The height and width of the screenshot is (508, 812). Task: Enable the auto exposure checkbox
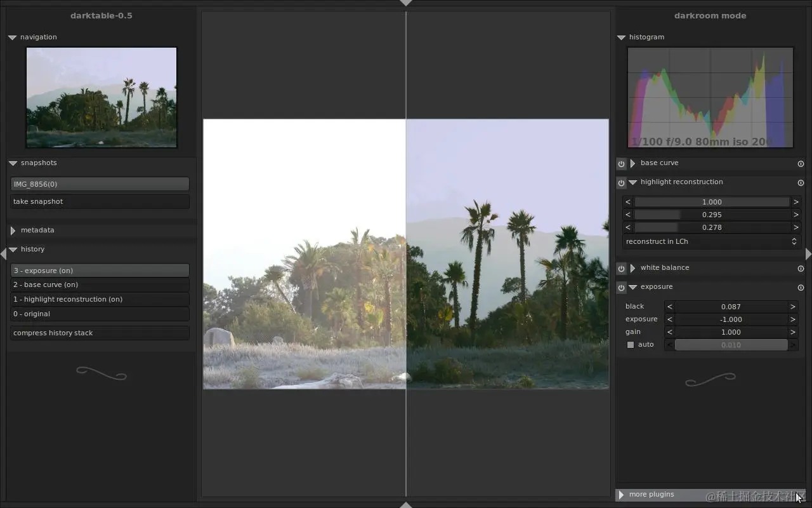(x=631, y=345)
